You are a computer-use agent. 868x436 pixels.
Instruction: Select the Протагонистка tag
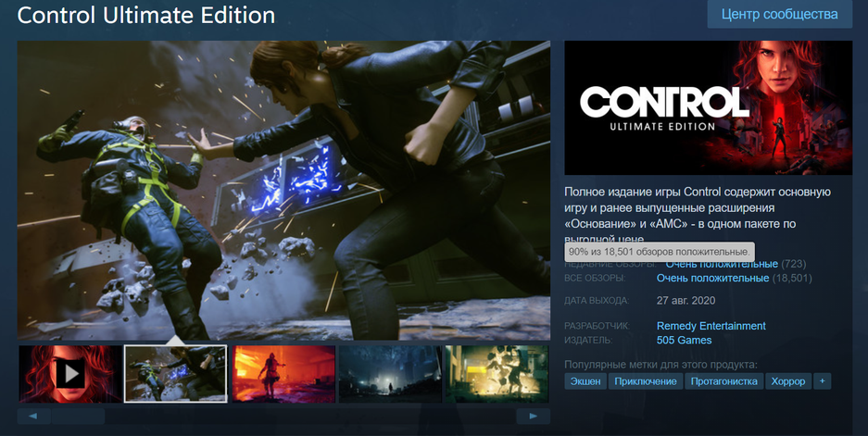pos(724,381)
